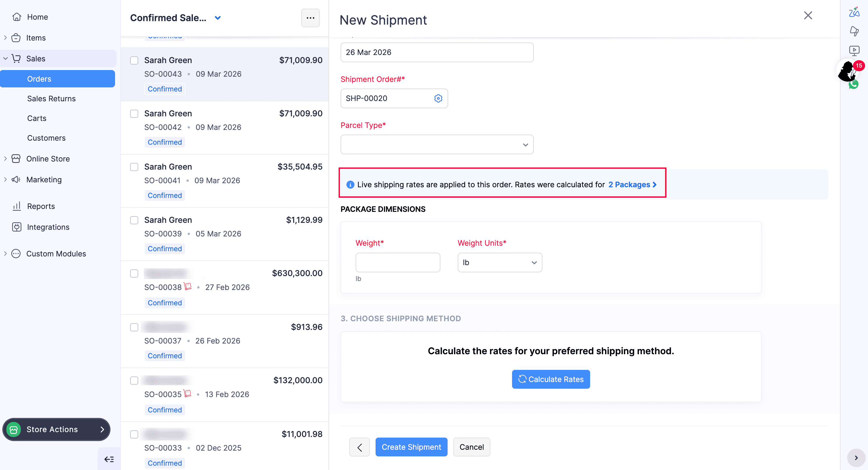Open the order totaling $11,001.98
Viewport: 868px width, 470px height.
coord(225,446)
